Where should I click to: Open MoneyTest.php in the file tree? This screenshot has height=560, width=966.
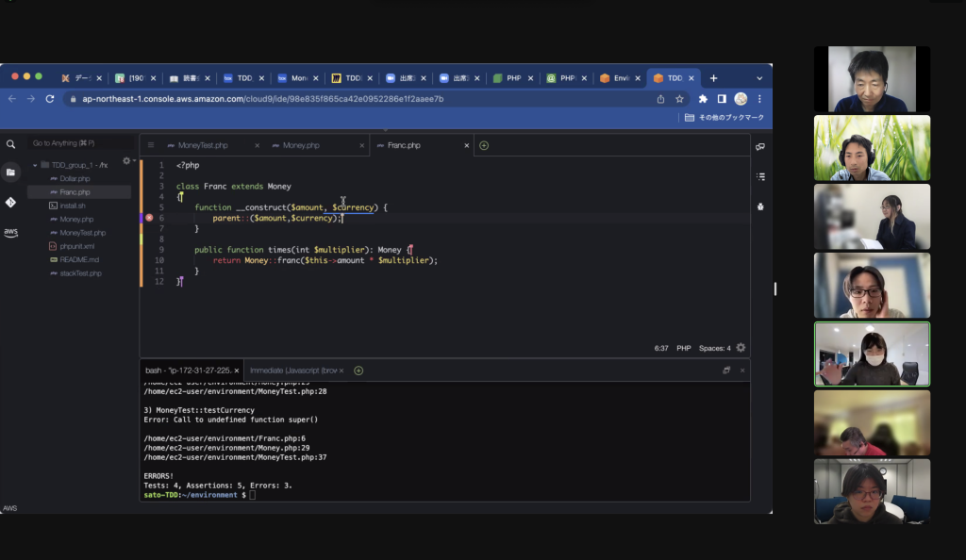coord(83,233)
